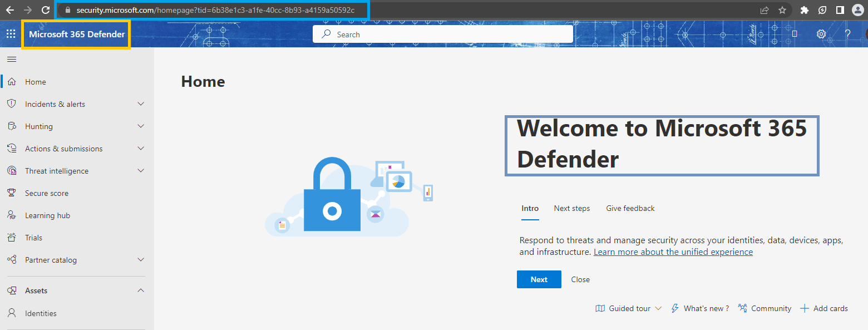Expand the Hunting navigation section
This screenshot has width=868, height=330.
(x=141, y=126)
